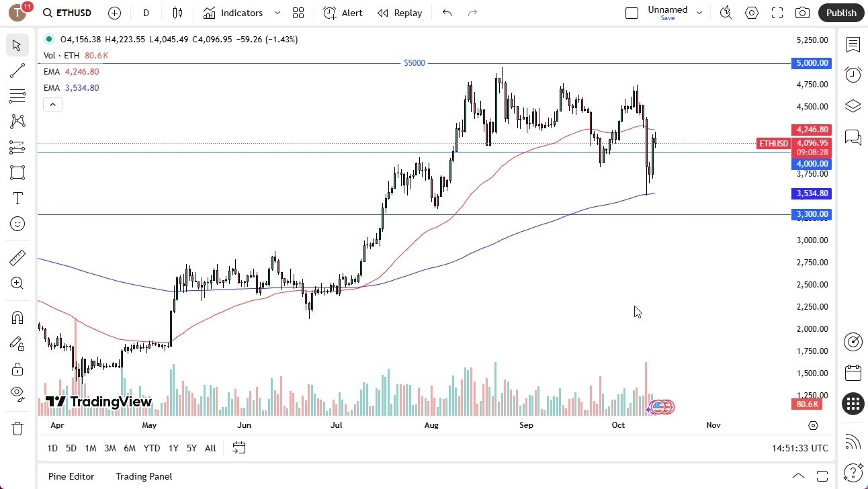Enable Magnet mode for drawings
868x489 pixels.
(x=17, y=317)
